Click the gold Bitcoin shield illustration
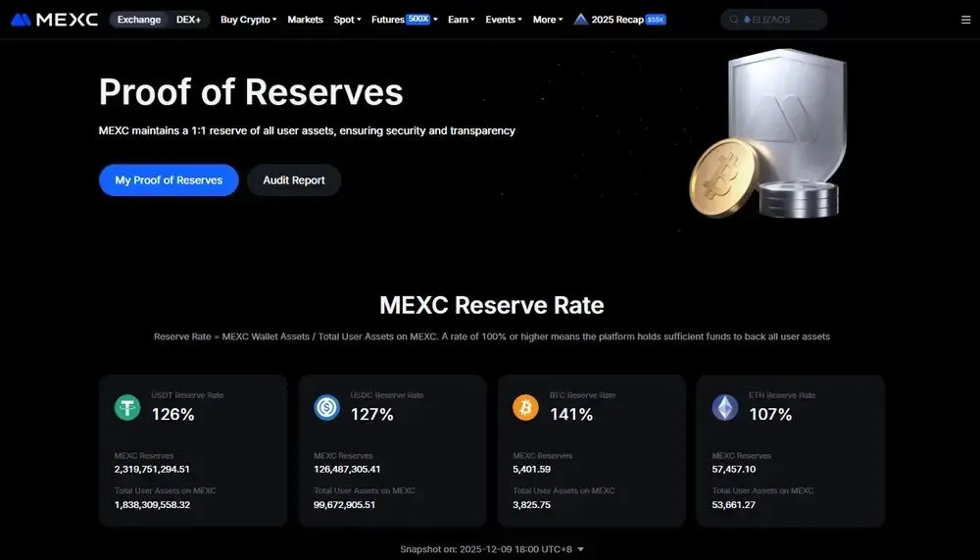The width and height of the screenshot is (980, 560). [x=768, y=134]
